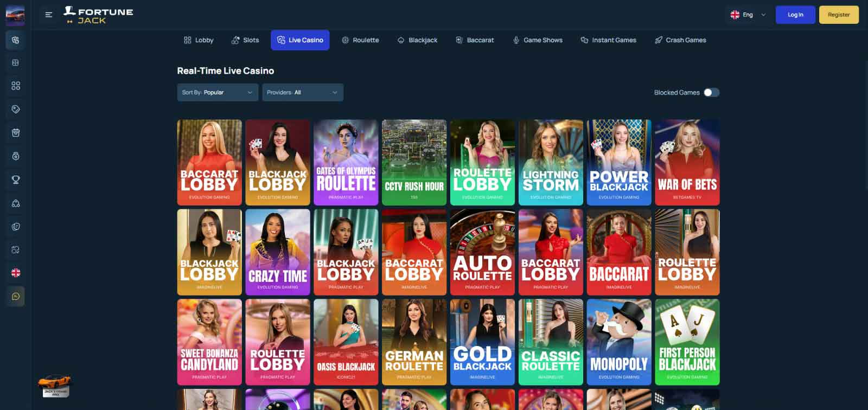The width and height of the screenshot is (868, 410).
Task: Click the four-circles grid sidebar icon
Action: tap(15, 86)
